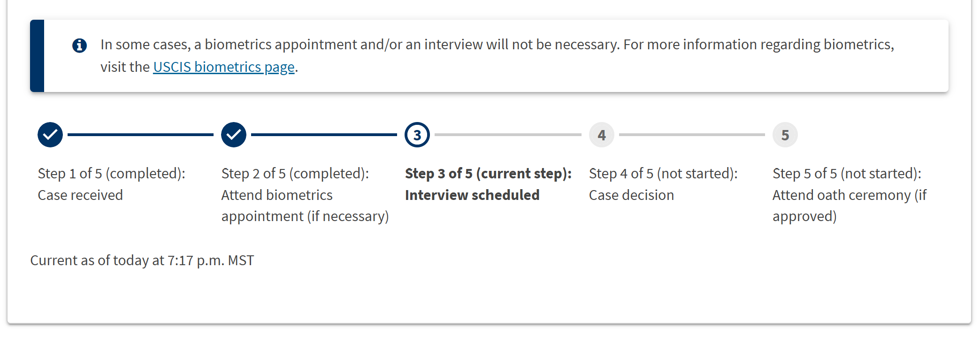Click the step 4 numbered circle
The image size is (980, 337).
coord(602,135)
